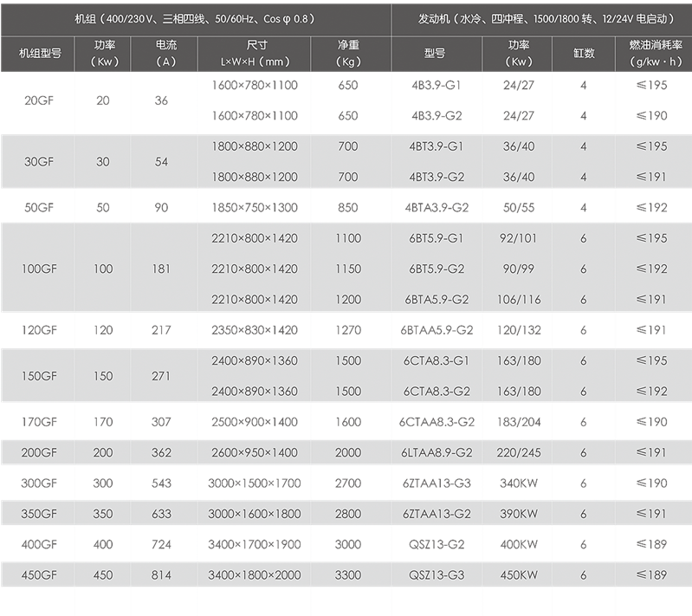Select engine model 6BTA5.9-G2
Screen dimensions: 692x616
pos(437,300)
